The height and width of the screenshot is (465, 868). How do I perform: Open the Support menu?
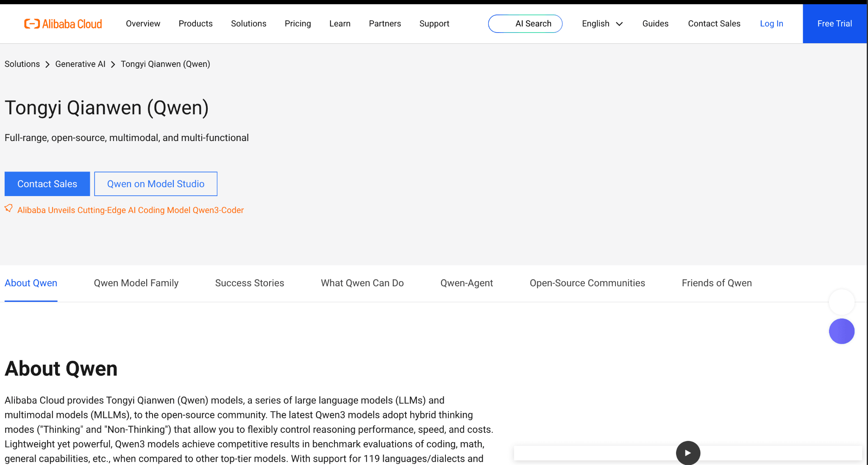(434, 24)
